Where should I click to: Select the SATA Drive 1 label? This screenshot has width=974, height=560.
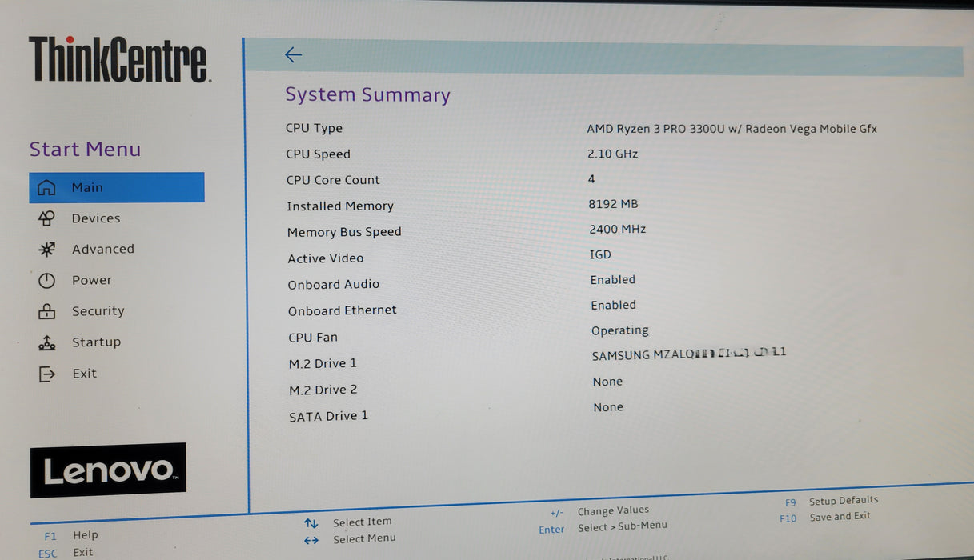(x=328, y=416)
